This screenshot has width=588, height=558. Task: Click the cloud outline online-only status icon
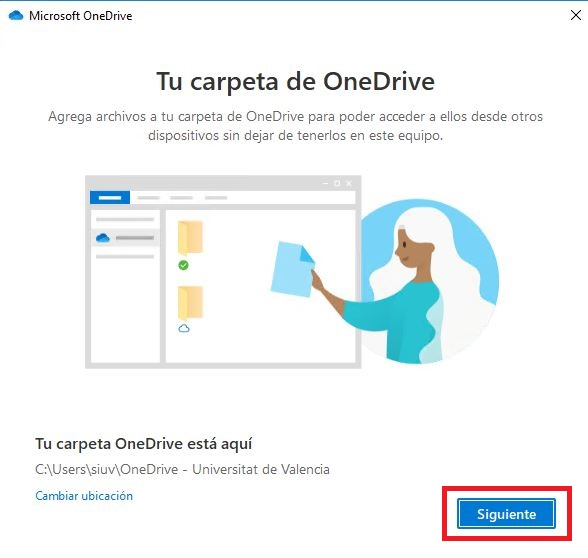click(184, 328)
